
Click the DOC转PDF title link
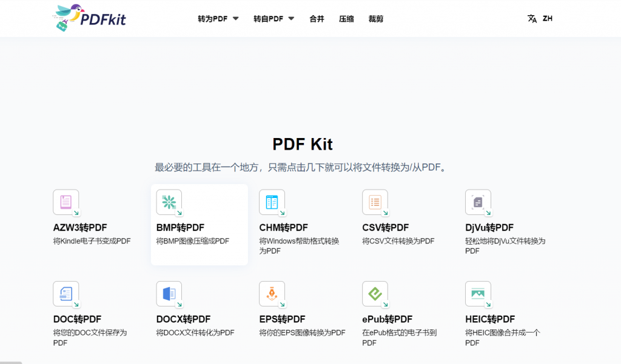77,319
